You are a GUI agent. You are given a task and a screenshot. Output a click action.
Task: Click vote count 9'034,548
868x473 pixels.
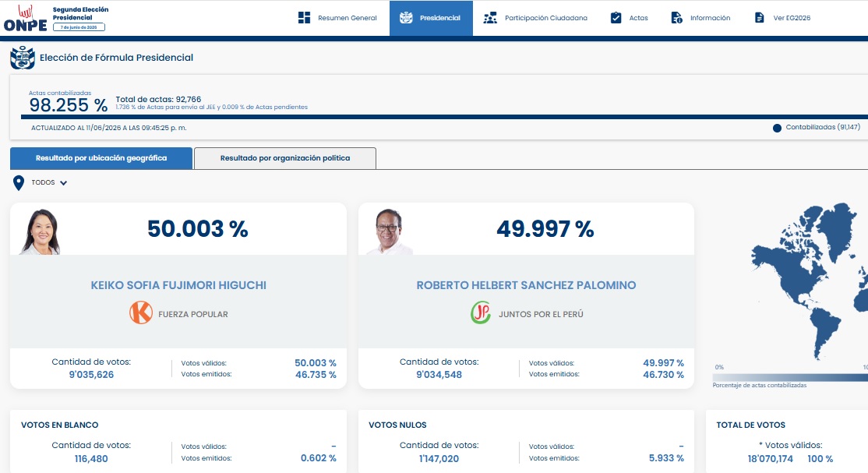coord(439,374)
